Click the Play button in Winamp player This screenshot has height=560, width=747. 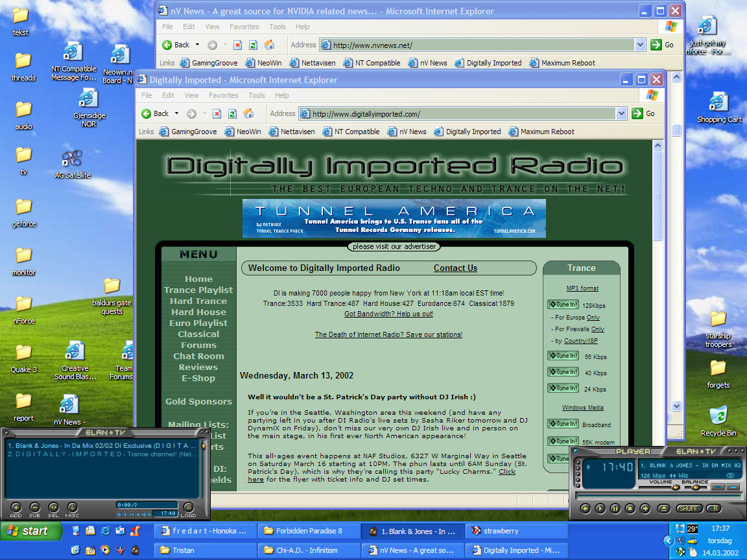click(x=600, y=509)
